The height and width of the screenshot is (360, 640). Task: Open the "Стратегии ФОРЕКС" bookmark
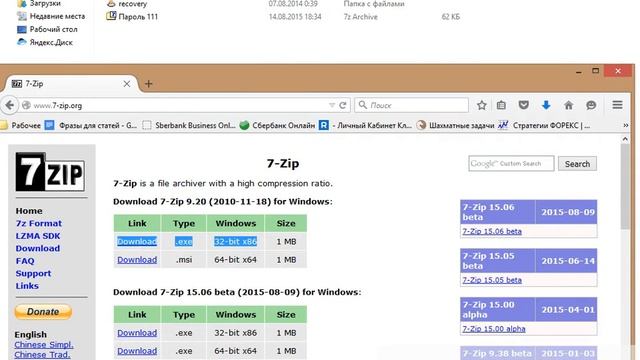click(x=544, y=125)
